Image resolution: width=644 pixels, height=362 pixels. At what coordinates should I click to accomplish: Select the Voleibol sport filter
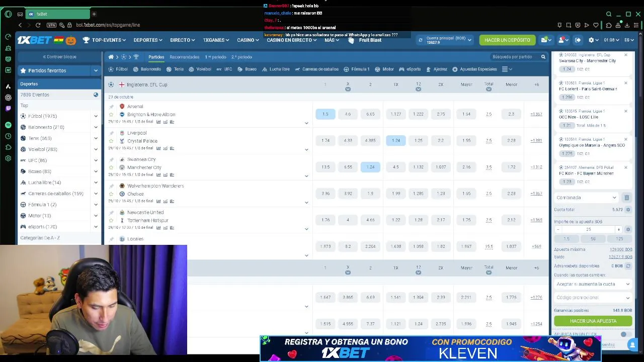pyautogui.click(x=200, y=69)
